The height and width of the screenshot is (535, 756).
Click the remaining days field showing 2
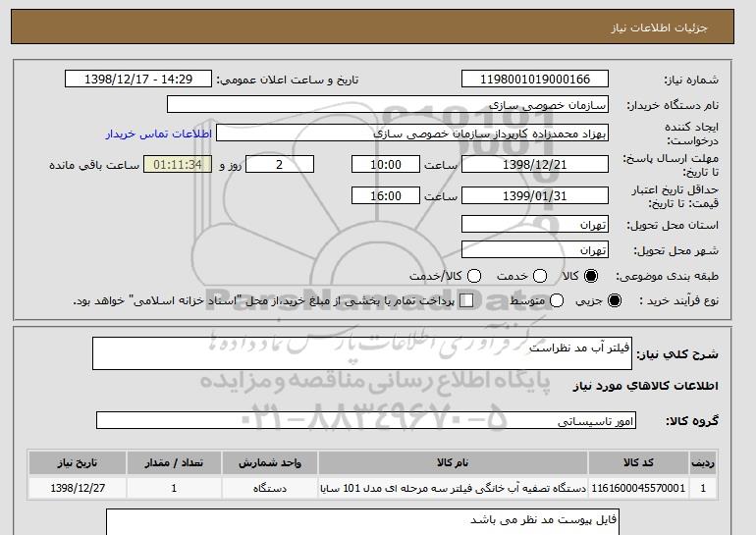280,164
